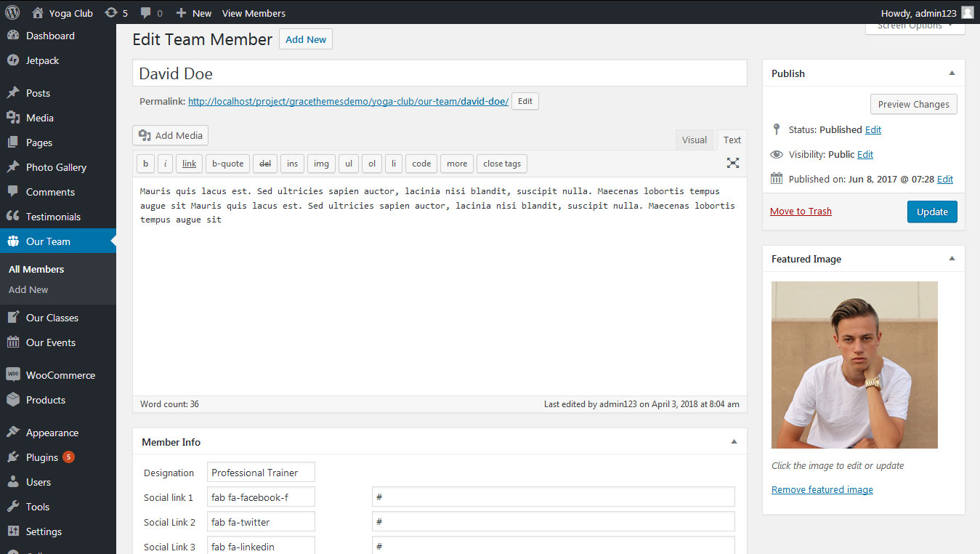The width and height of the screenshot is (980, 554).
Task: Switch to the Text editor tab
Action: 732,140
